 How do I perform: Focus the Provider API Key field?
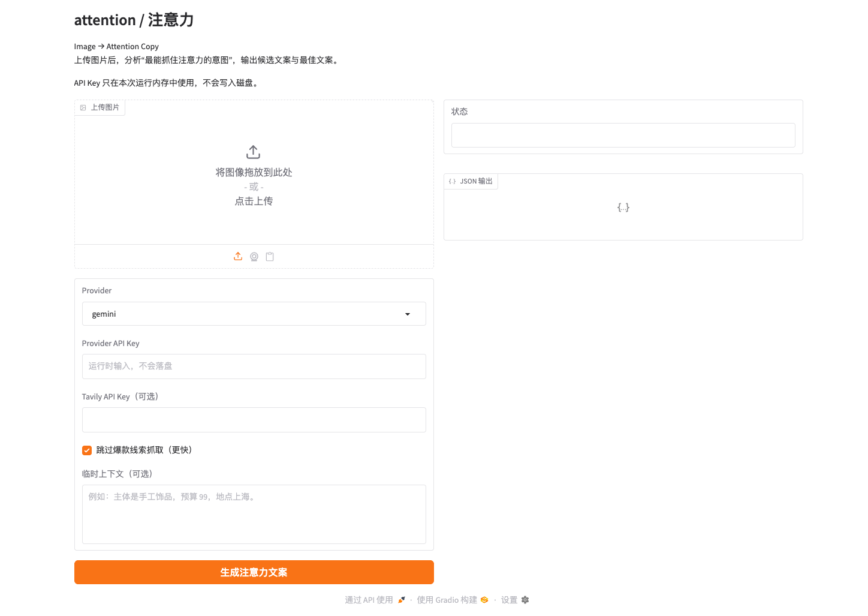[254, 366]
